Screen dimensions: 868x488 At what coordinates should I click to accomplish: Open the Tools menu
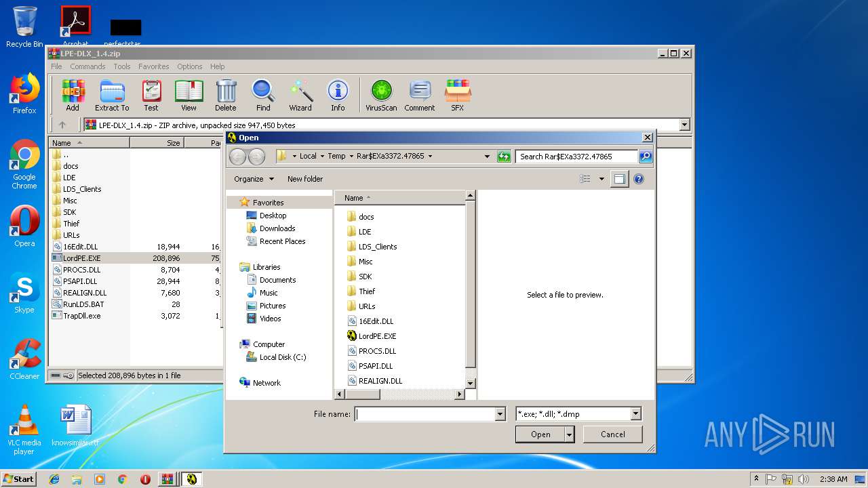click(122, 66)
